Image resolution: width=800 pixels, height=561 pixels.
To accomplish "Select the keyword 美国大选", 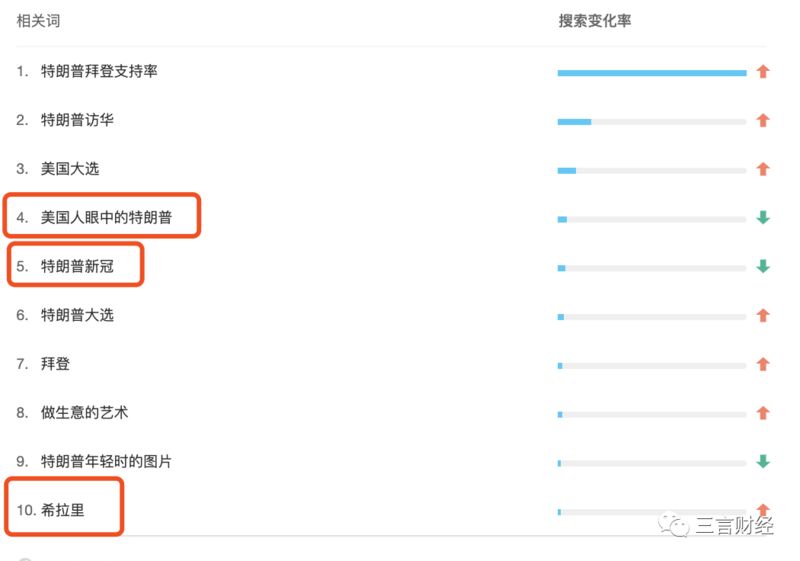I will pyautogui.click(x=70, y=169).
